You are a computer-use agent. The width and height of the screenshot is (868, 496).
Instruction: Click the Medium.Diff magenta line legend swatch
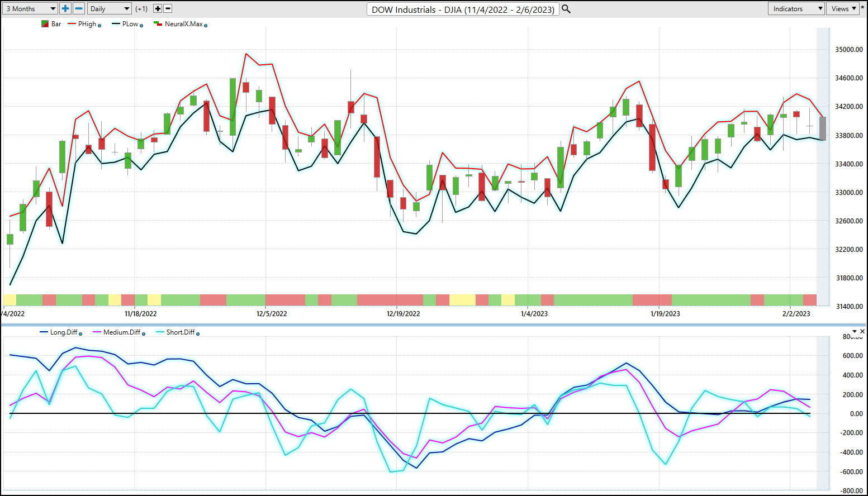click(x=97, y=332)
